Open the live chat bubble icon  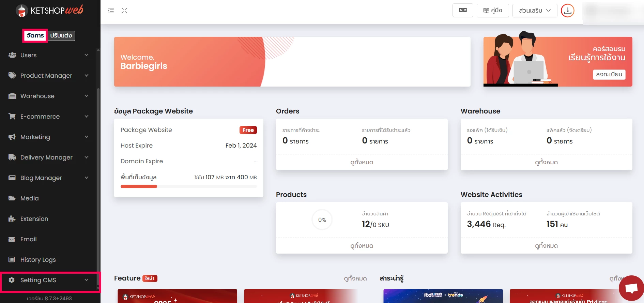click(x=631, y=288)
